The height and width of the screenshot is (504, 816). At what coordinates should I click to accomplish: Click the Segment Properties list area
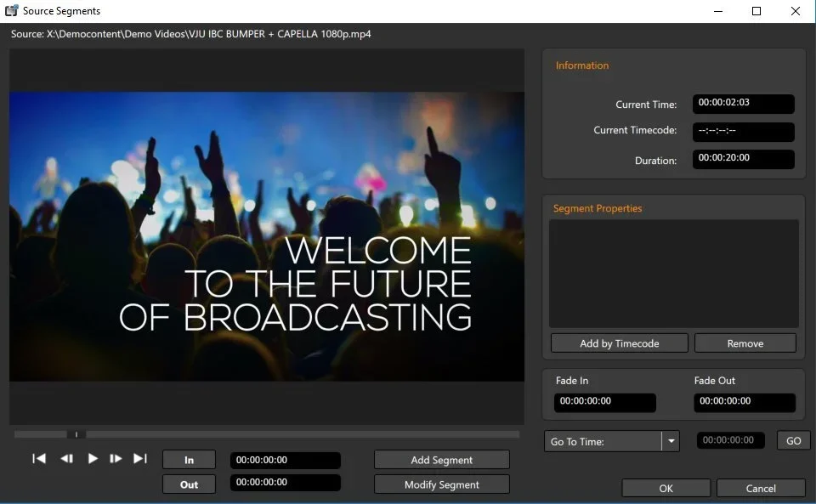pyautogui.click(x=674, y=274)
